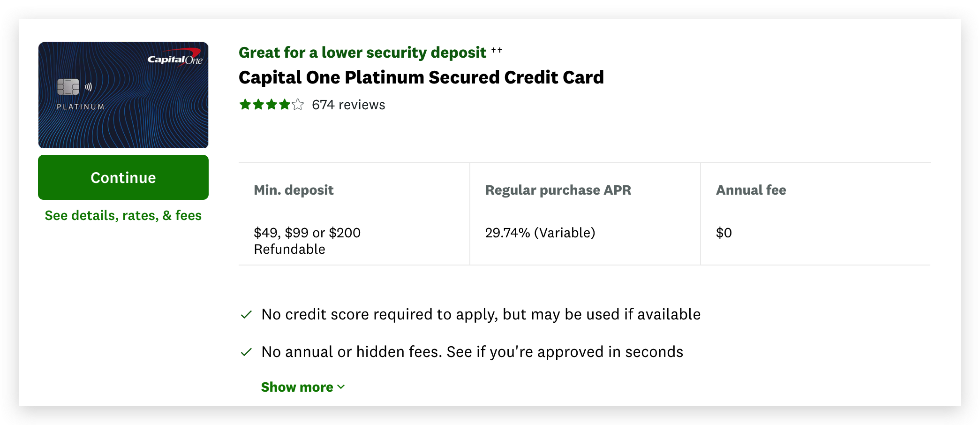Click the green Continue button
The image size is (980, 425).
pos(123,177)
